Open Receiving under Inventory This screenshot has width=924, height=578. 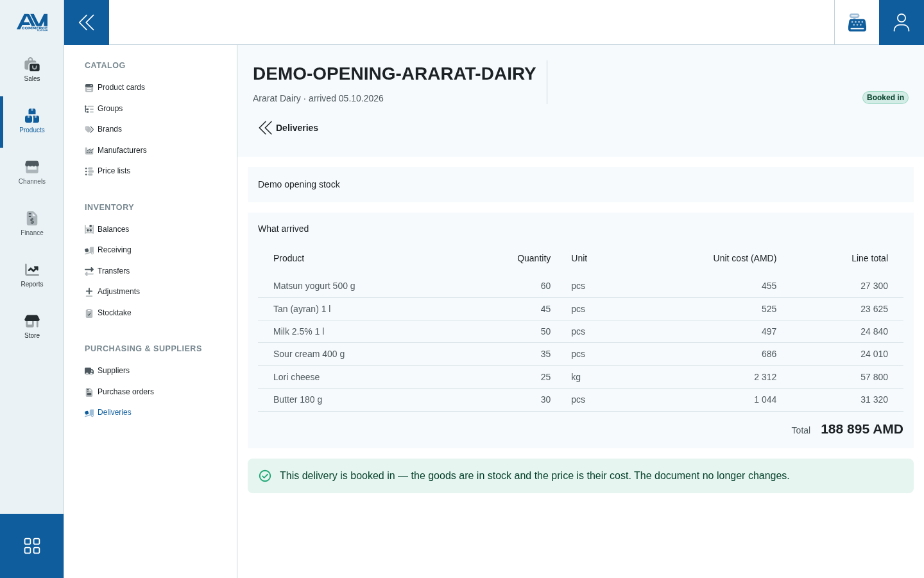(114, 250)
